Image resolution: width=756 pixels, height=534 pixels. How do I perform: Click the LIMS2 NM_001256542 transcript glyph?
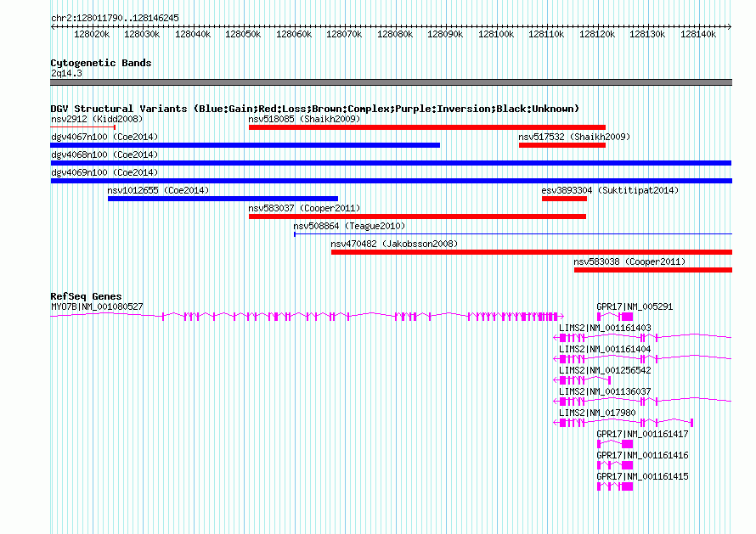[582, 379]
